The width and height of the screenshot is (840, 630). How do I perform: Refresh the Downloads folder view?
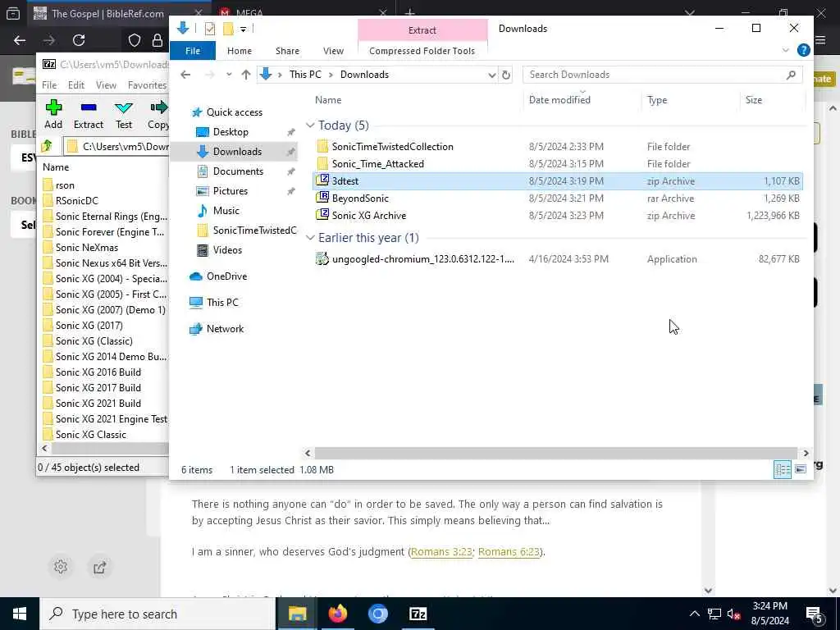tap(505, 75)
